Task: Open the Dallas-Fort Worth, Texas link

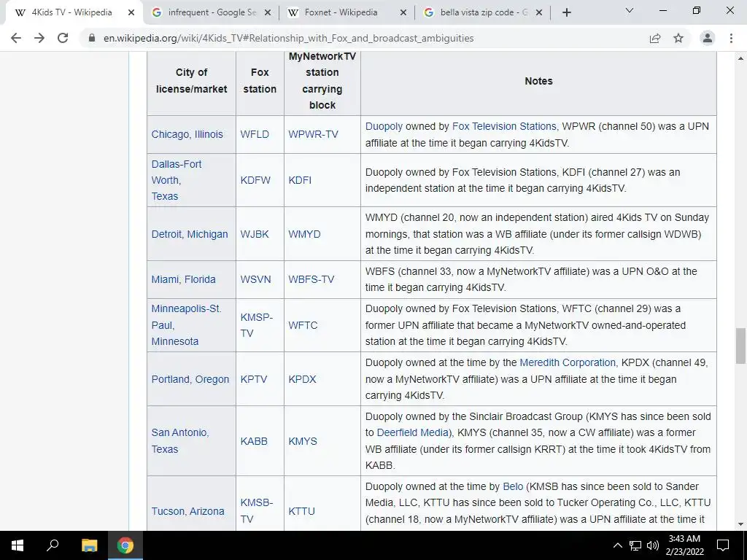Action: (x=177, y=180)
